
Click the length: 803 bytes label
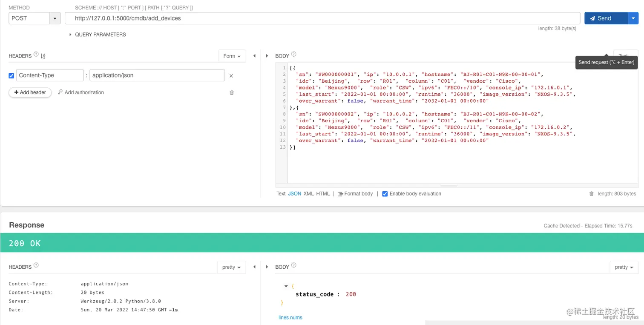pos(617,194)
